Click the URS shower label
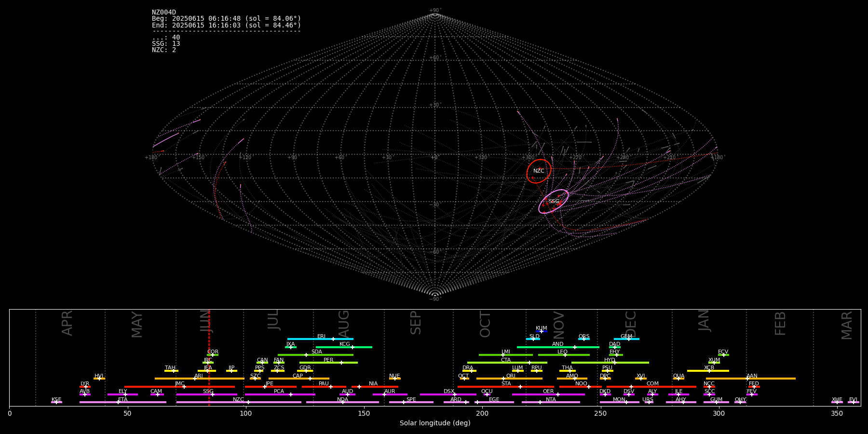The width and height of the screenshot is (868, 434). 648,400
